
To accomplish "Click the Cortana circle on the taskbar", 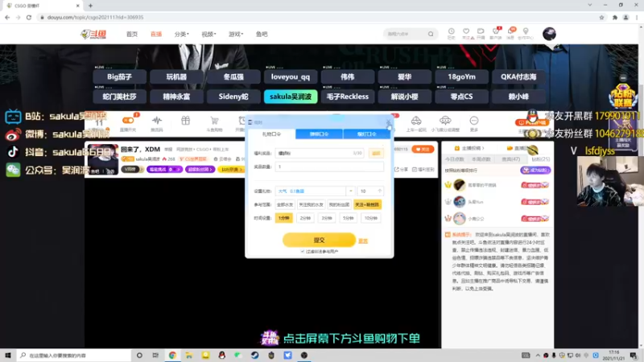I will coord(139,356).
